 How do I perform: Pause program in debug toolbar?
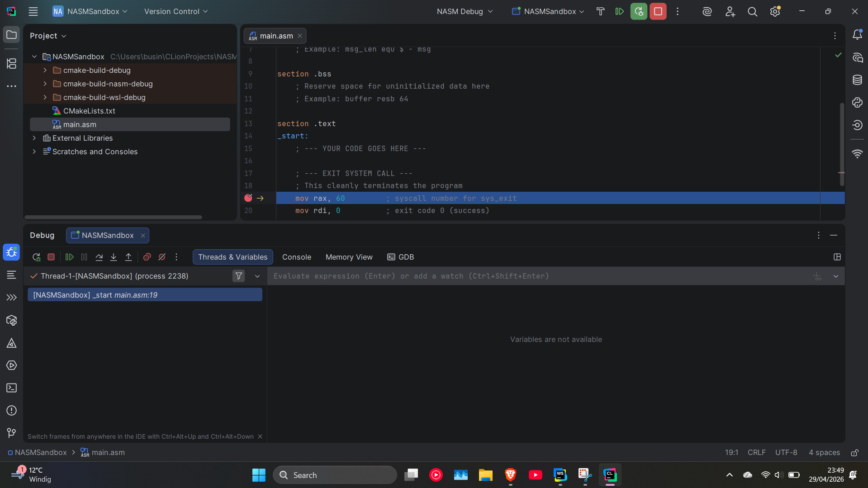(x=84, y=257)
